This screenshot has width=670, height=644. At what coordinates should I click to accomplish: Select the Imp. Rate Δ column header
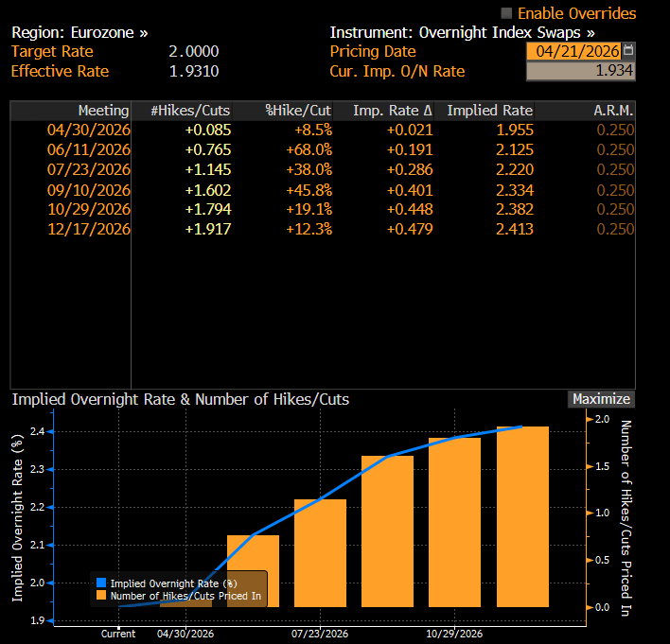(393, 111)
